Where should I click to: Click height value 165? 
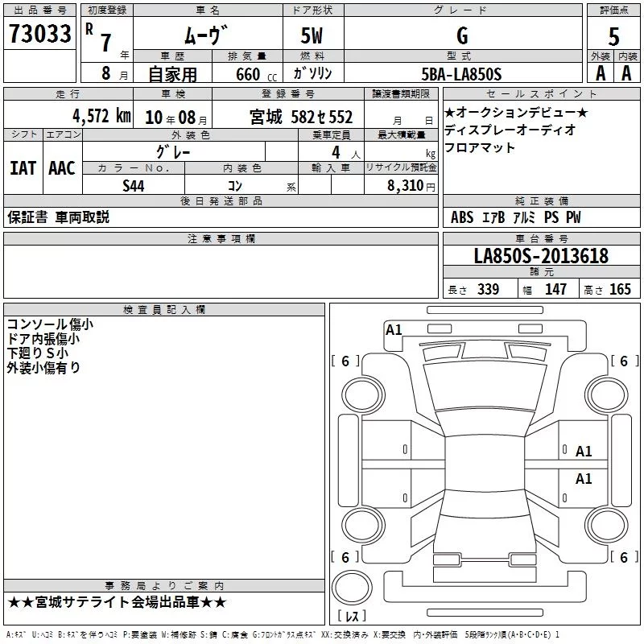(x=620, y=289)
